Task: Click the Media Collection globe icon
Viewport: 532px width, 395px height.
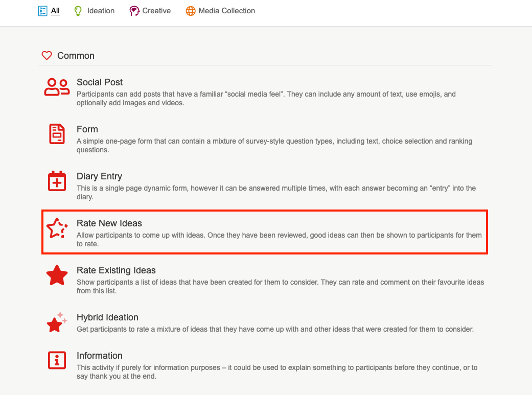Action: [191, 11]
